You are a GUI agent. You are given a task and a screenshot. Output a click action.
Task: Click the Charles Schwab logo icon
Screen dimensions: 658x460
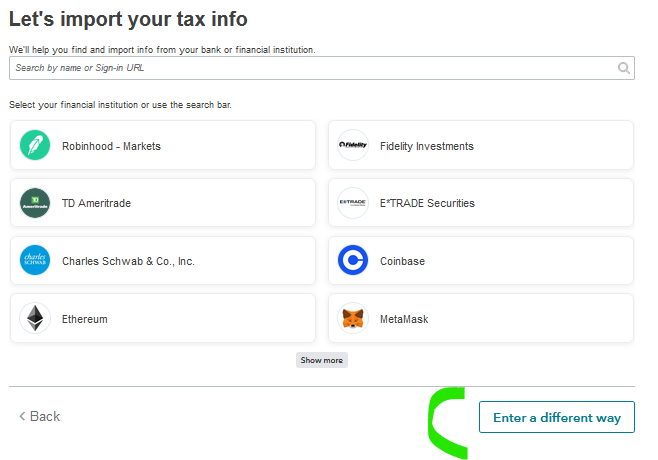(35, 260)
